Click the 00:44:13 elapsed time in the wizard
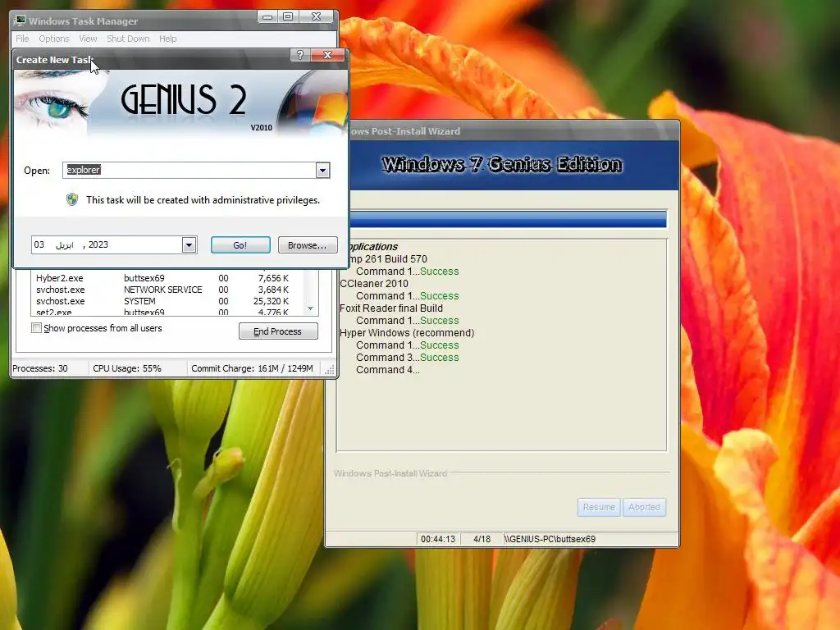Viewport: 840px width, 630px height. point(438,539)
